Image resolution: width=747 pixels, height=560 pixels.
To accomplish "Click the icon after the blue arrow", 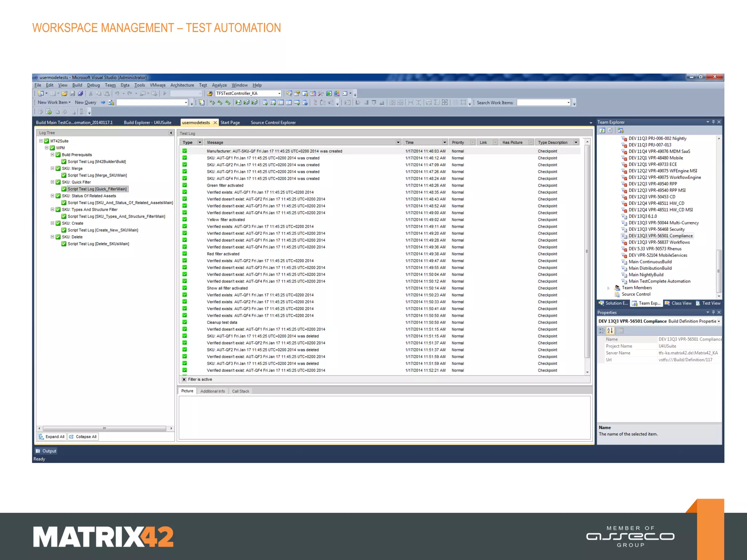I will tap(111, 103).
